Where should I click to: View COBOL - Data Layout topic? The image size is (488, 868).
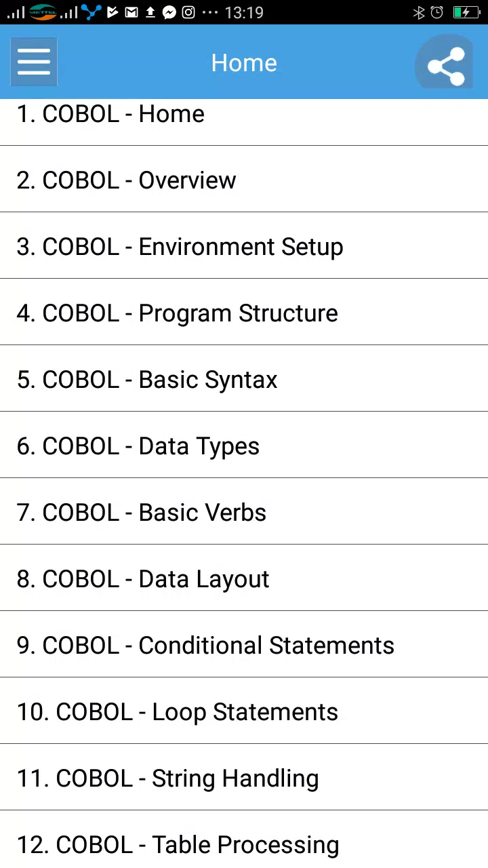pos(244,578)
